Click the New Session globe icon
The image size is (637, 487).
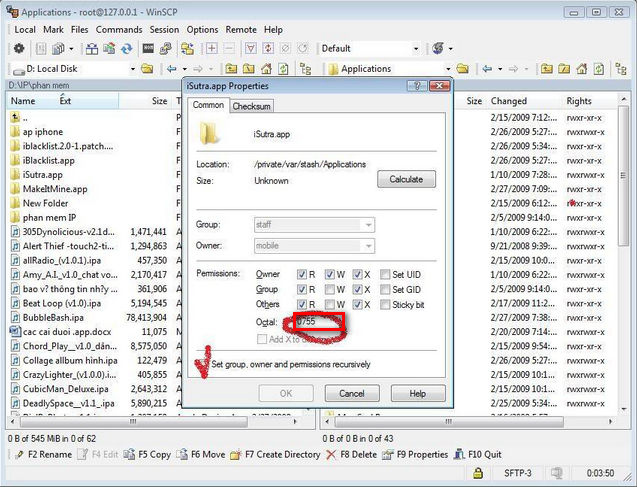click(438, 48)
